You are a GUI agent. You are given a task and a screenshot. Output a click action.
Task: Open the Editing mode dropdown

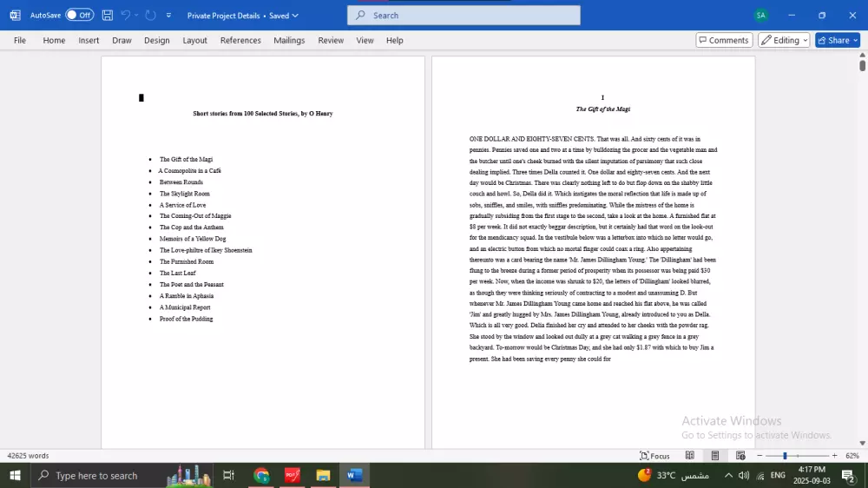click(x=784, y=40)
